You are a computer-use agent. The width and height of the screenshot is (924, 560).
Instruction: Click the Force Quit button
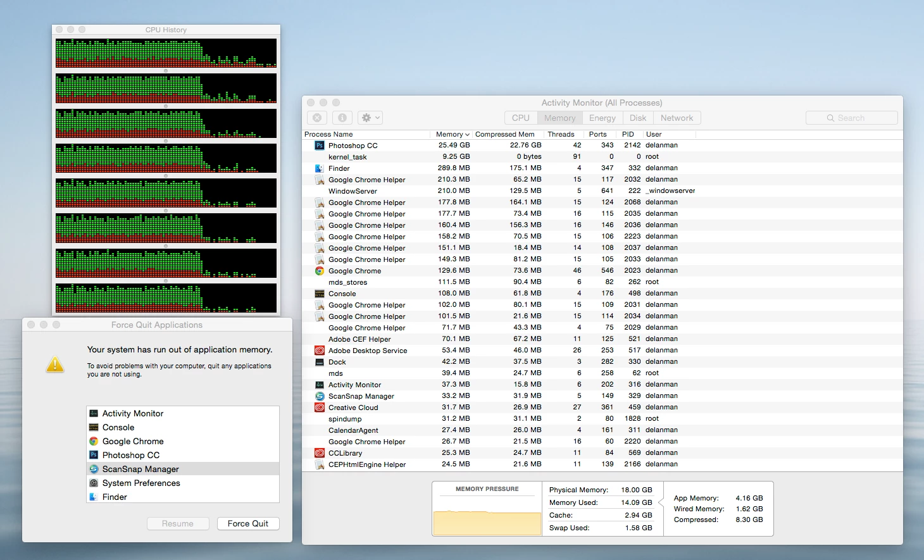pos(248,523)
